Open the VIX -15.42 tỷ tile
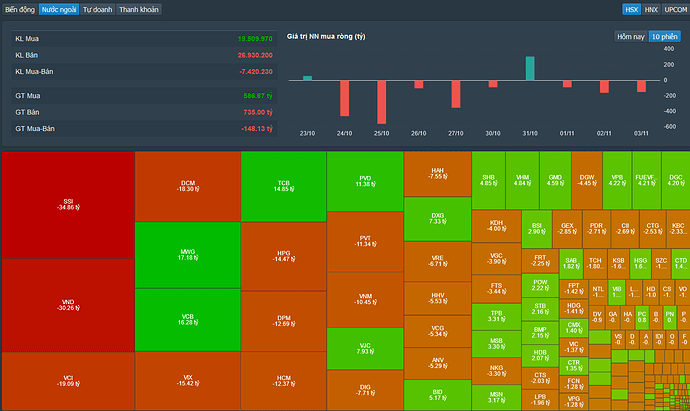The width and height of the screenshot is (690, 411). point(188,381)
